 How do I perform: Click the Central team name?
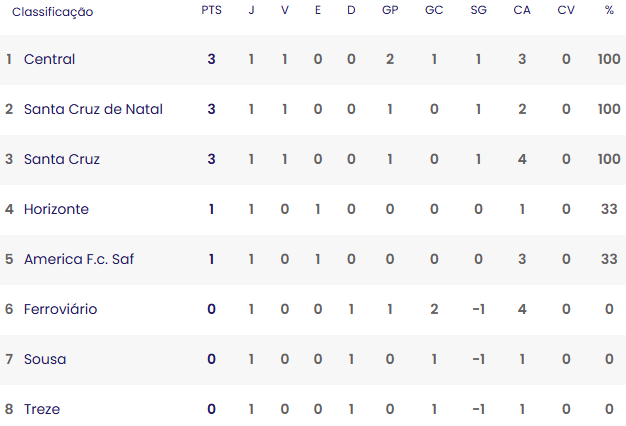pos(49,59)
